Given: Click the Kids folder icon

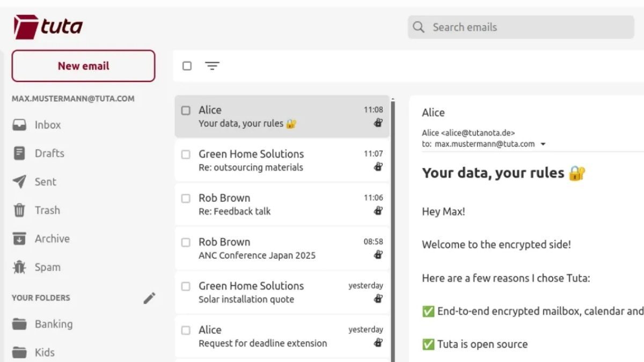Looking at the screenshot, I should click(x=19, y=352).
